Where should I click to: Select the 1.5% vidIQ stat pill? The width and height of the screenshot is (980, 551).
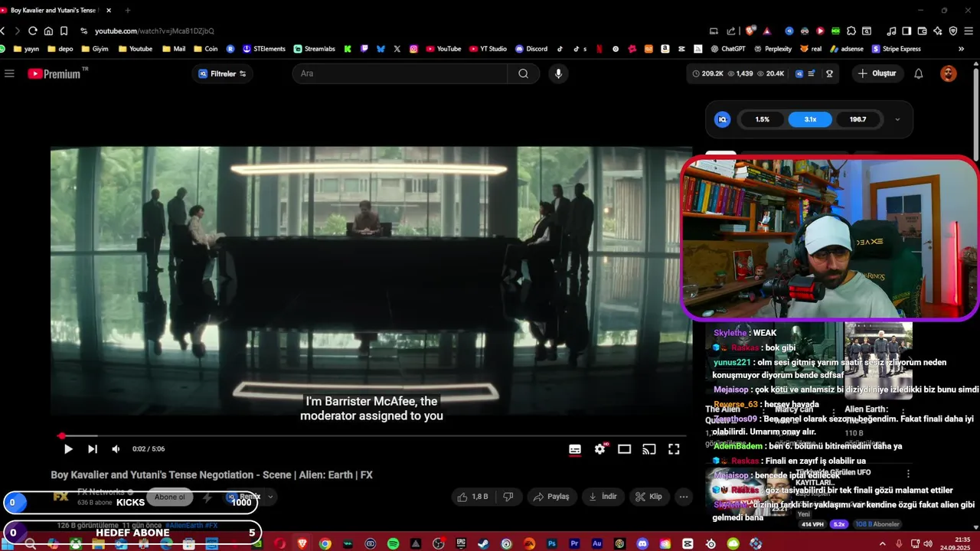click(x=762, y=119)
